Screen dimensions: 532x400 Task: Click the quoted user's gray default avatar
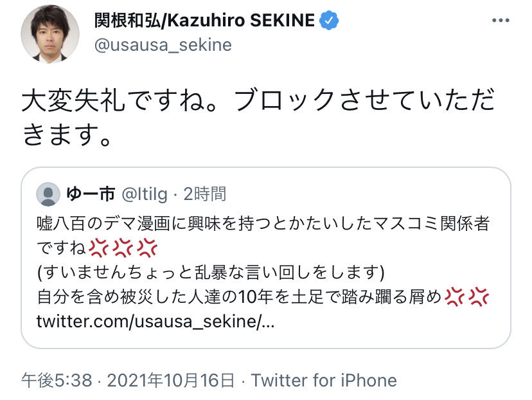pos(48,194)
